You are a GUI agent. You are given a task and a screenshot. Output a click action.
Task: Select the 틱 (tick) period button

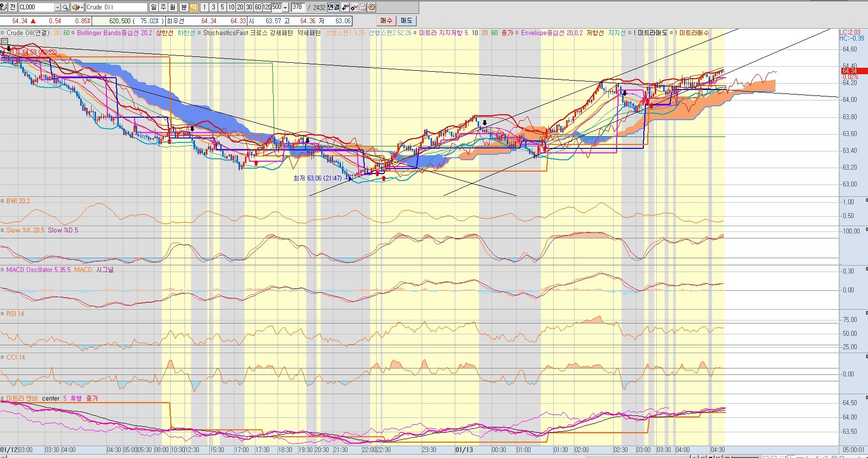pos(193,7)
